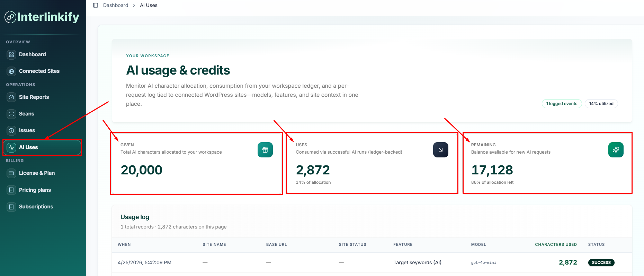
Task: Click the BASE URL column header
Action: pos(277,244)
